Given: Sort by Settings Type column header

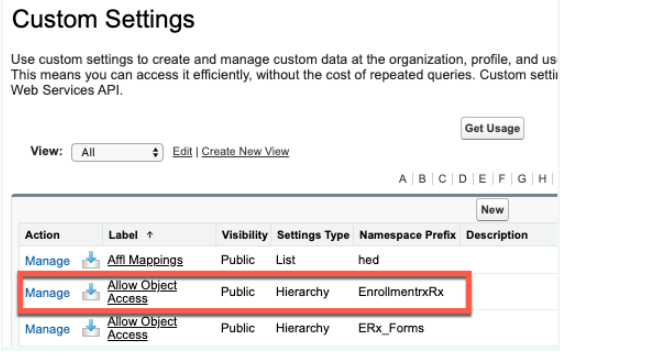Looking at the screenshot, I should (x=313, y=235).
